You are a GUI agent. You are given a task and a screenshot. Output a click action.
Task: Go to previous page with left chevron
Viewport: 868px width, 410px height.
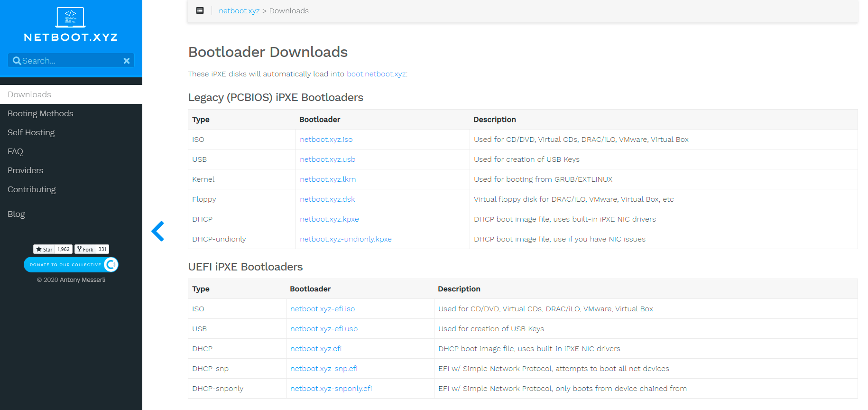[158, 231]
